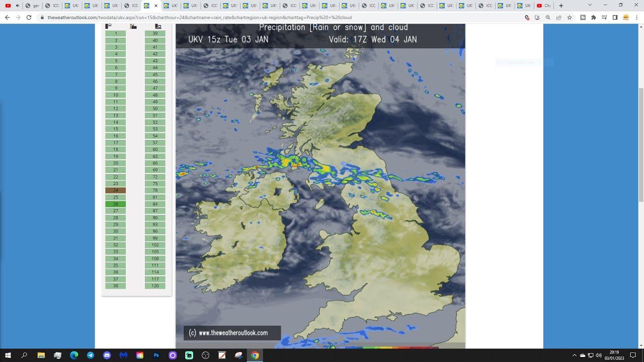Open the Chrome three-dot menu
Viewport: 644px width, 362px height.
pos(636,17)
